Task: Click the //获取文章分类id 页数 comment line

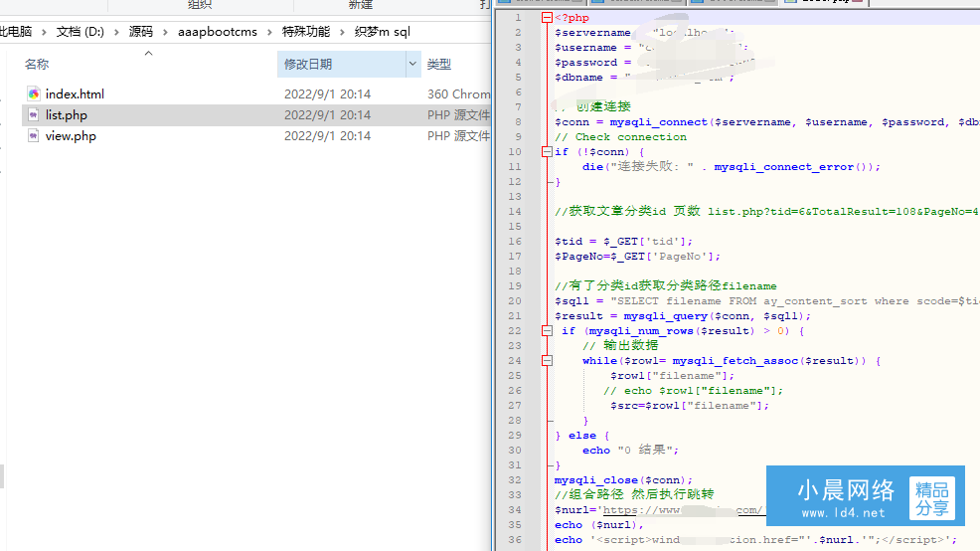Action: 766,212
